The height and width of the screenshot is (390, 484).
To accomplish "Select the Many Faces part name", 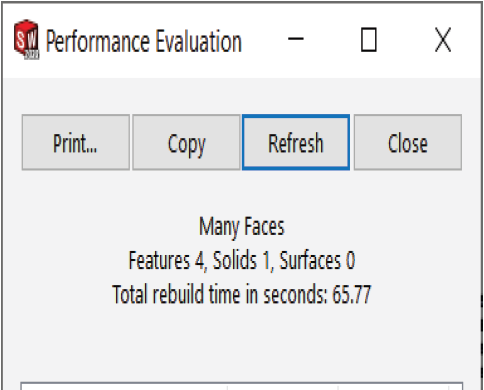I will 242,227.
